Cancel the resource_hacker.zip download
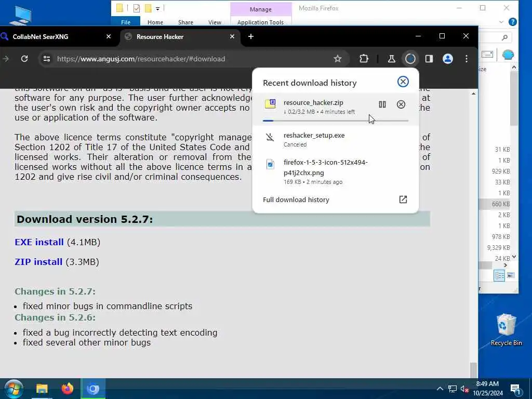 pos(401,104)
